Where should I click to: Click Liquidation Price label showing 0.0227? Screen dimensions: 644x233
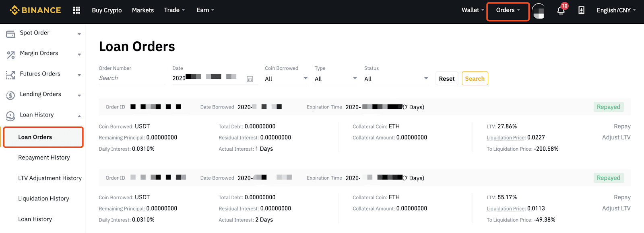tap(506, 138)
